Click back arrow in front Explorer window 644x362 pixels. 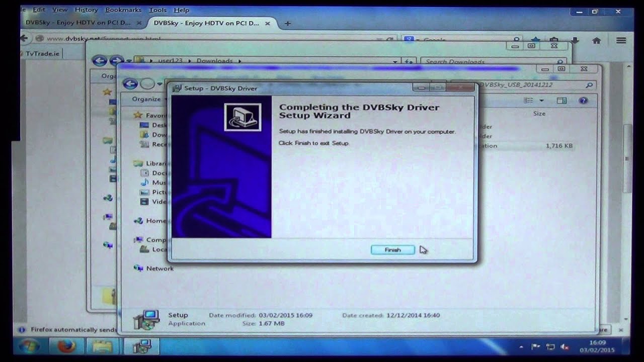[130, 84]
